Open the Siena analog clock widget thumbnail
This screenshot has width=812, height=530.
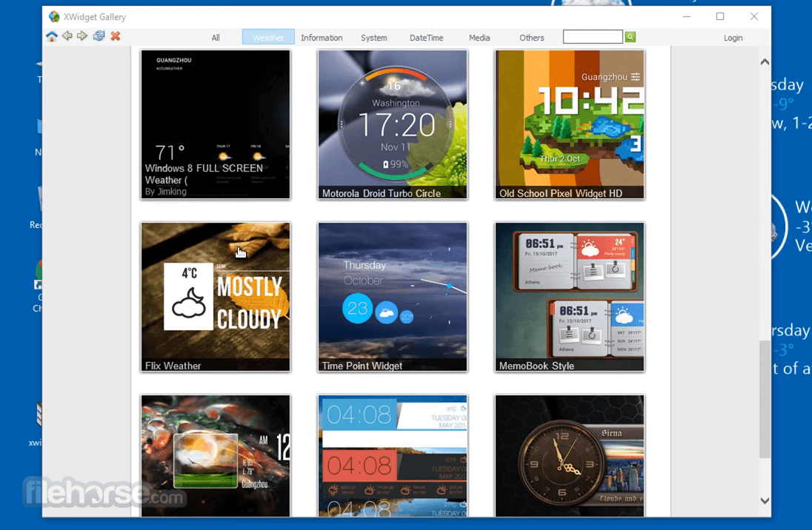click(x=570, y=456)
